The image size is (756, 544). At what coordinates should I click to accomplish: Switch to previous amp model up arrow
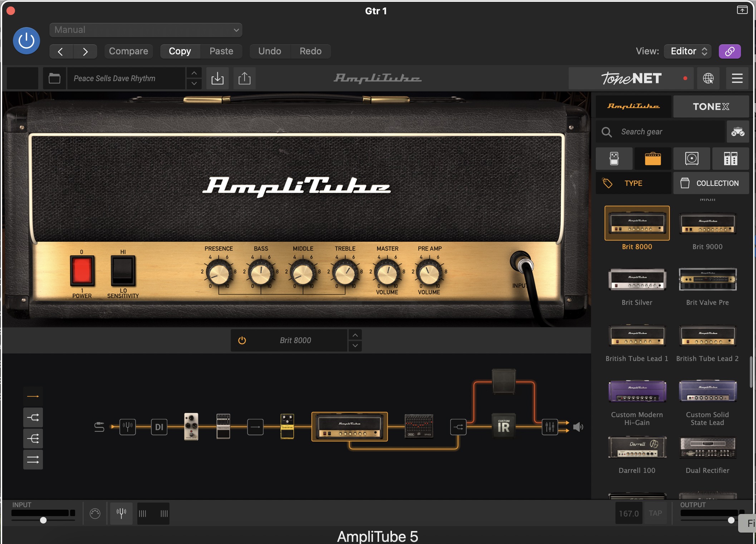click(355, 335)
